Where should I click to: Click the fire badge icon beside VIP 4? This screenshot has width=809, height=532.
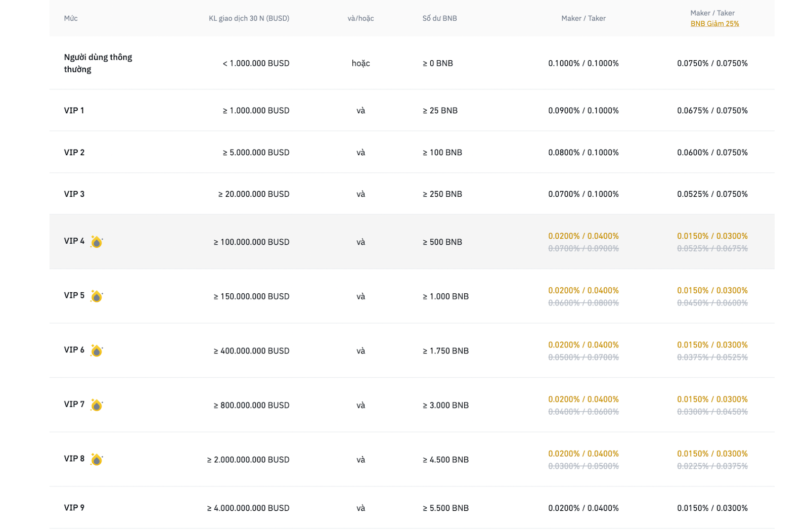[97, 242]
